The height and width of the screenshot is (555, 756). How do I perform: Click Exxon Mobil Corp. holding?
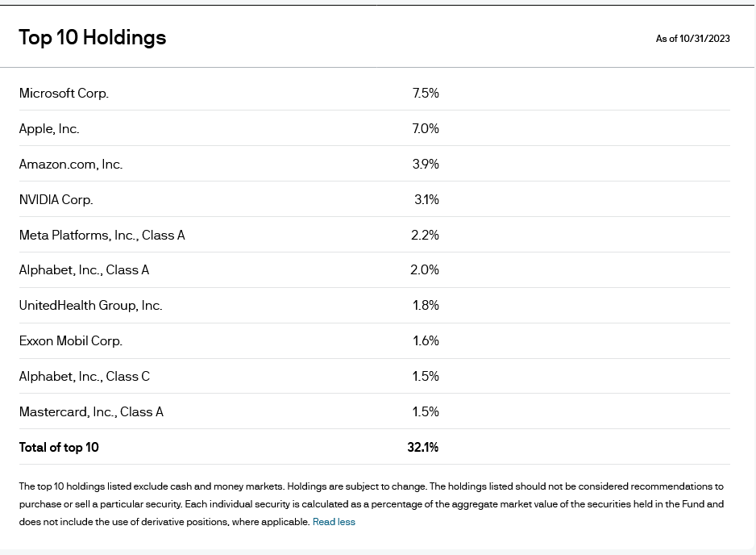pos(71,340)
